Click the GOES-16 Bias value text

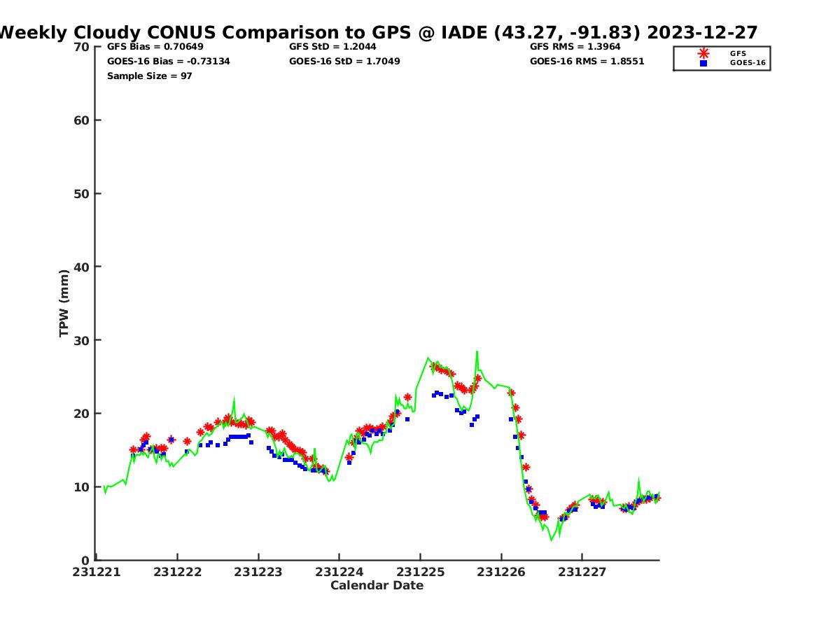168,62
